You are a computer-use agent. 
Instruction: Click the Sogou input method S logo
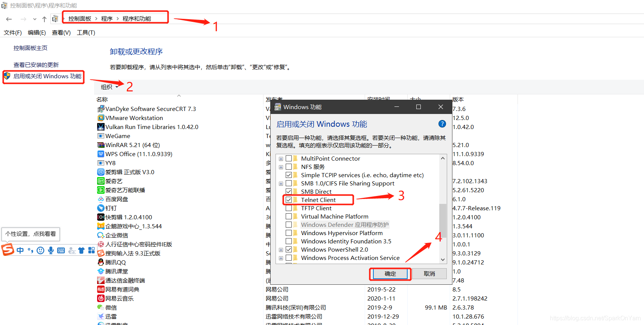[x=8, y=250]
